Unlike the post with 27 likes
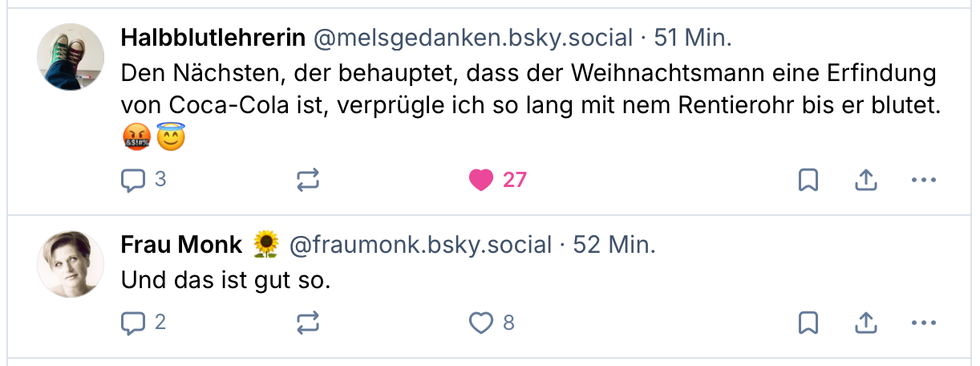This screenshot has width=980, height=366. [481, 180]
